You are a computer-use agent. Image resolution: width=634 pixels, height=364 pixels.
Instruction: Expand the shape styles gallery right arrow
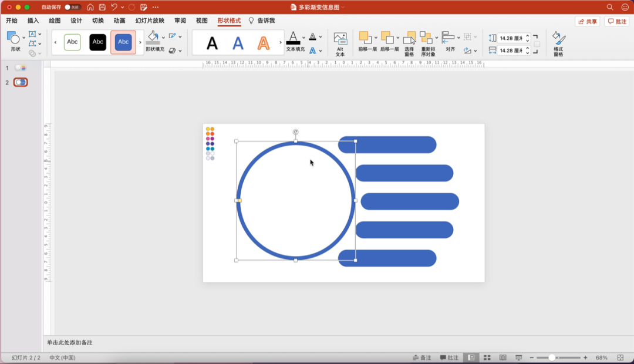coord(140,42)
